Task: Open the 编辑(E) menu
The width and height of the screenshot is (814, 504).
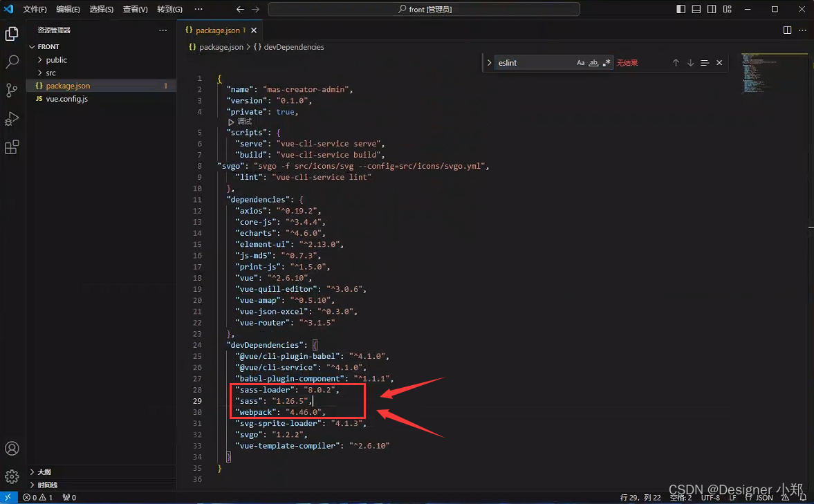Action: [x=68, y=10]
